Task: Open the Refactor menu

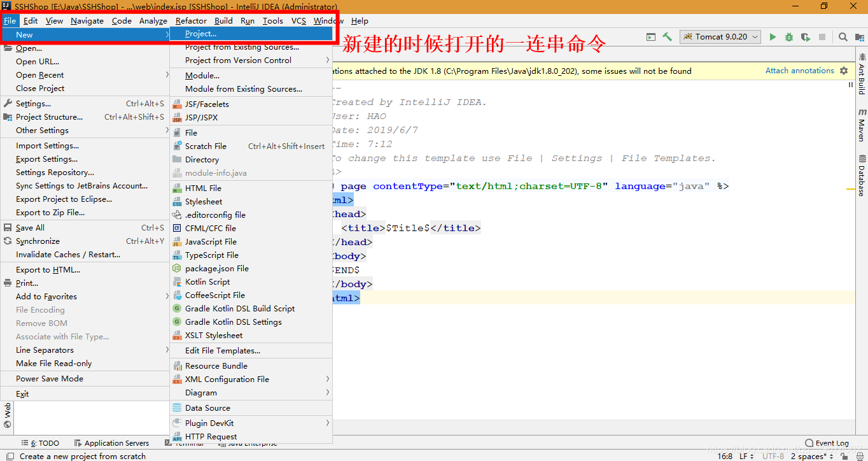Action: coord(192,20)
